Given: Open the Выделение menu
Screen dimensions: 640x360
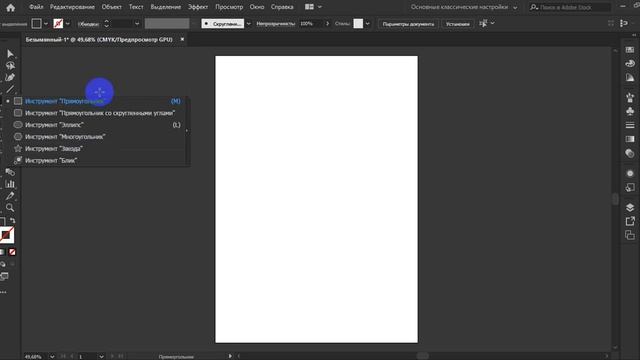Looking at the screenshot, I should 166,7.
